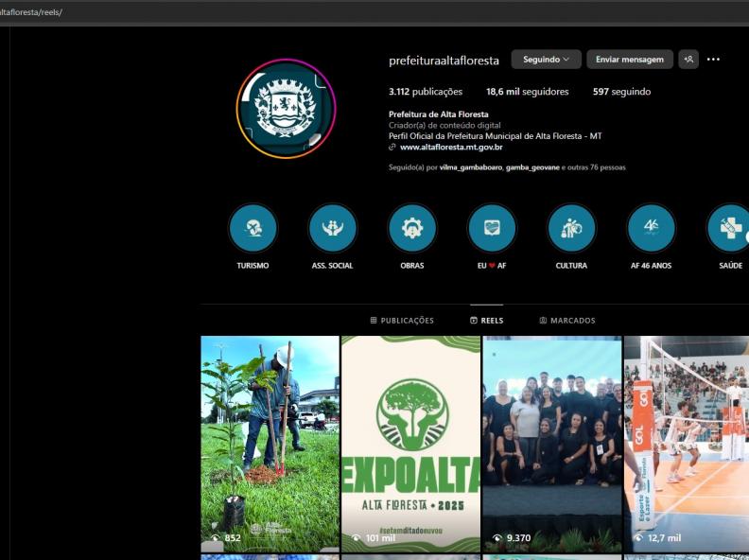The image size is (749, 560).
Task: Open the AF 46 ANOS story highlight
Action: tap(651, 228)
